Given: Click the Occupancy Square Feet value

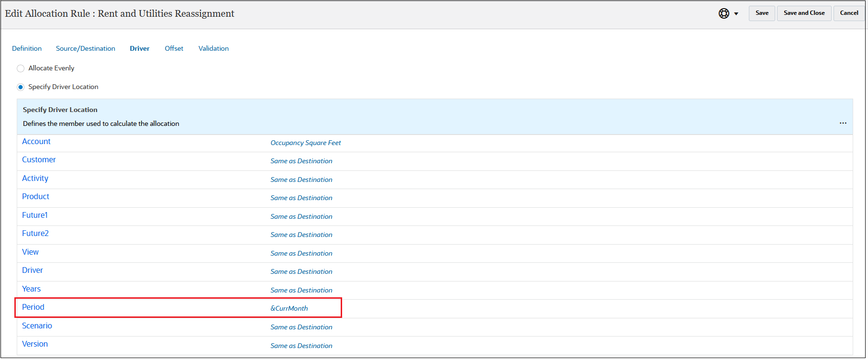Looking at the screenshot, I should [x=306, y=143].
